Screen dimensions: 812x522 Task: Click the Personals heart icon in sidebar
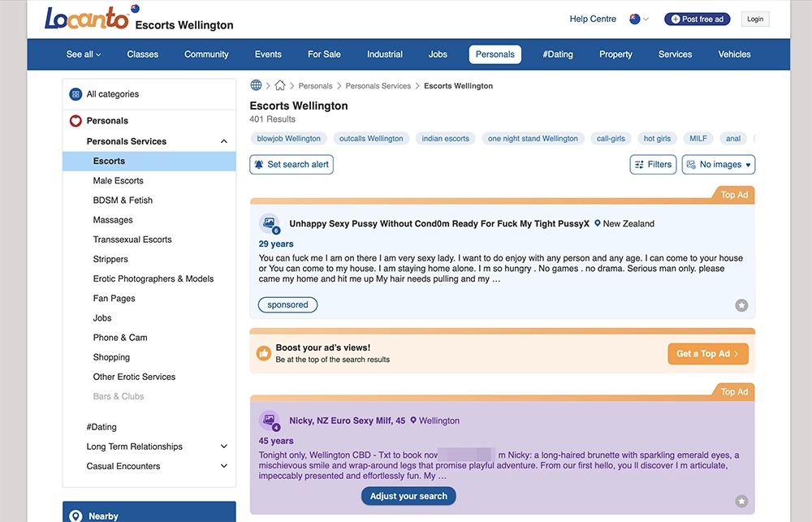point(76,121)
